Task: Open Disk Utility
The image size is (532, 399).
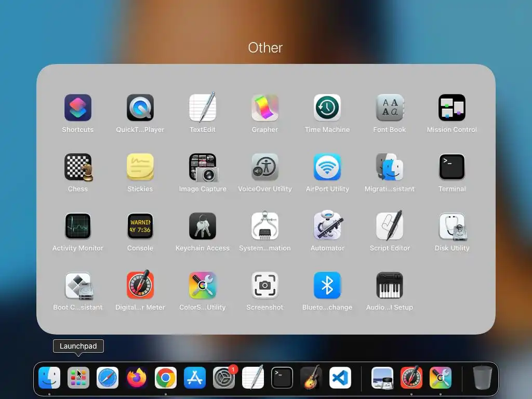Action: pyautogui.click(x=453, y=227)
